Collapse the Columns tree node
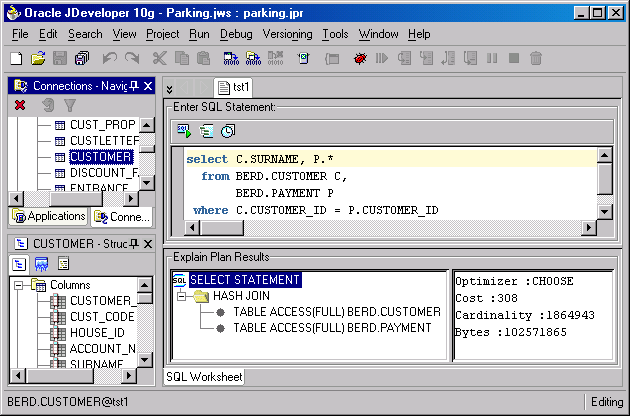Screen dimensions: 630x416 click(18, 285)
